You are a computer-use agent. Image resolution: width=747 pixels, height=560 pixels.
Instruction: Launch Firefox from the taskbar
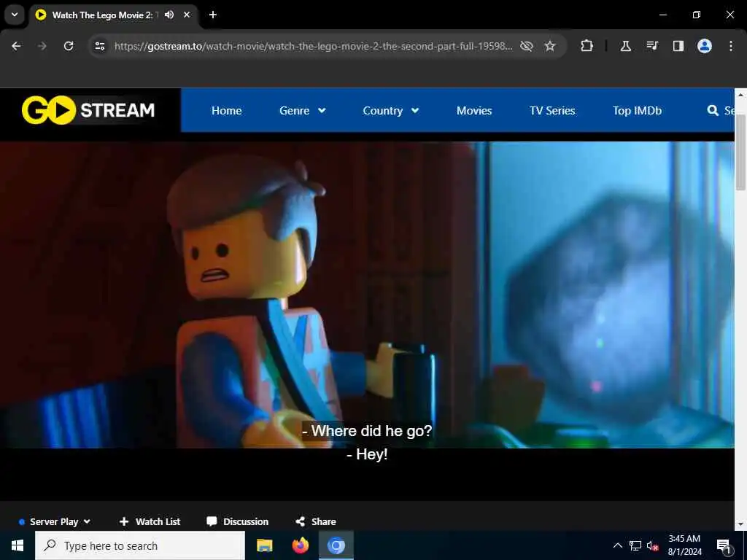click(300, 545)
